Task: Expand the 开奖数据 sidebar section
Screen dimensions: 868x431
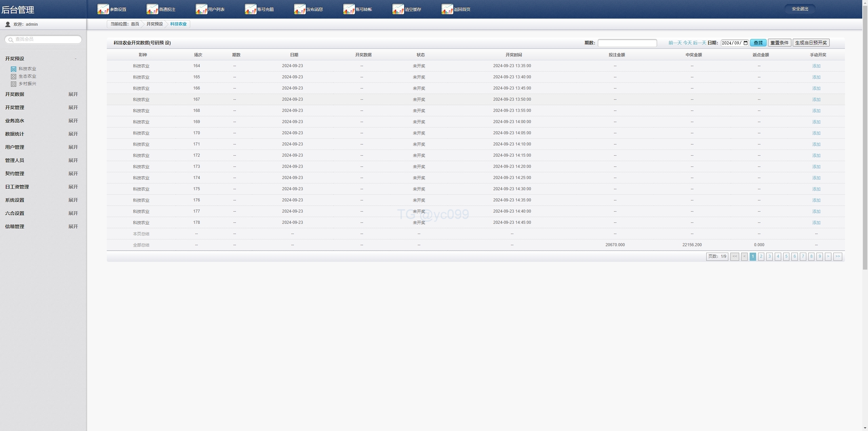Action: pos(73,94)
